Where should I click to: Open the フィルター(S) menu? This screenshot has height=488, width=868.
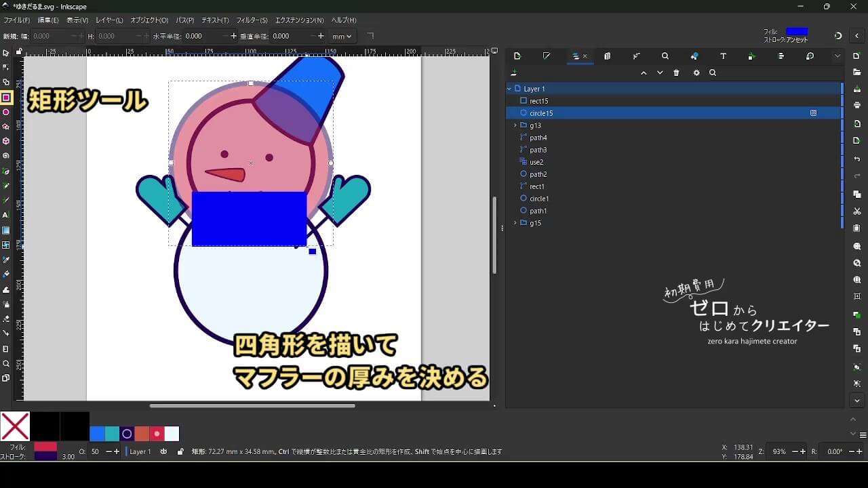[x=252, y=20]
